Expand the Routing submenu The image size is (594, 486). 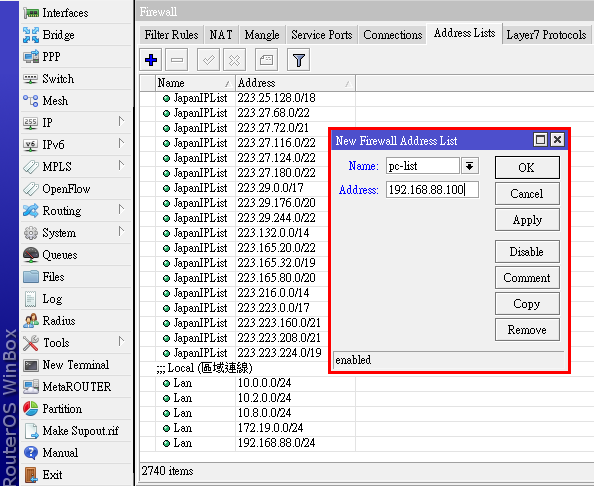121,210
